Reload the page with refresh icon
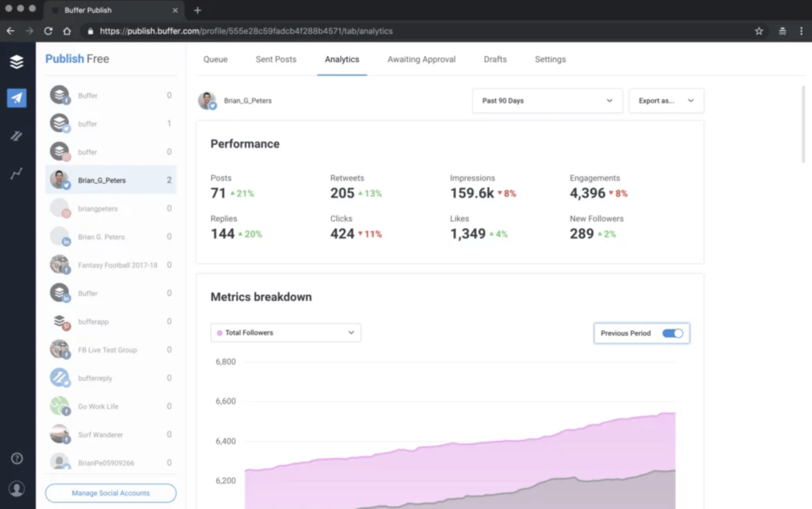This screenshot has width=812, height=509. pyautogui.click(x=48, y=31)
